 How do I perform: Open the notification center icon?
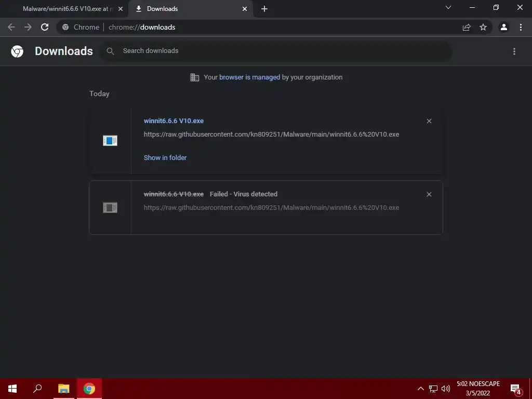point(516,389)
